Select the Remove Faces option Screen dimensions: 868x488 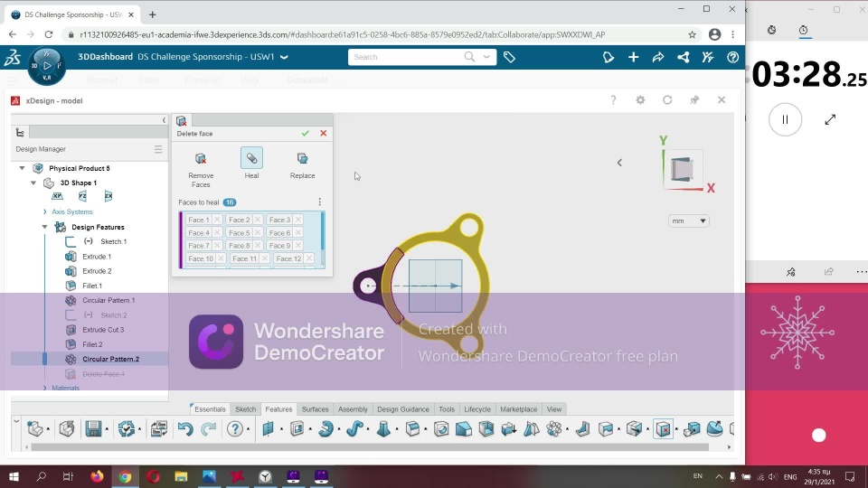tap(201, 169)
